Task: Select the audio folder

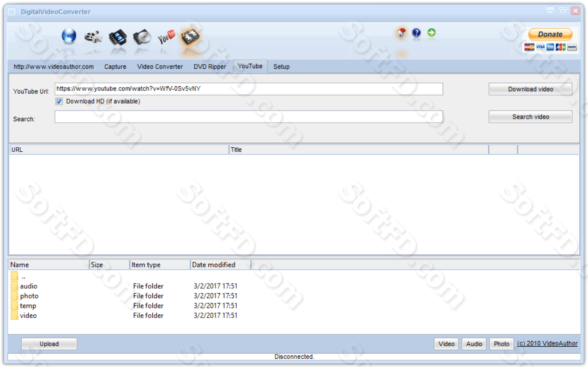Action: pos(29,286)
